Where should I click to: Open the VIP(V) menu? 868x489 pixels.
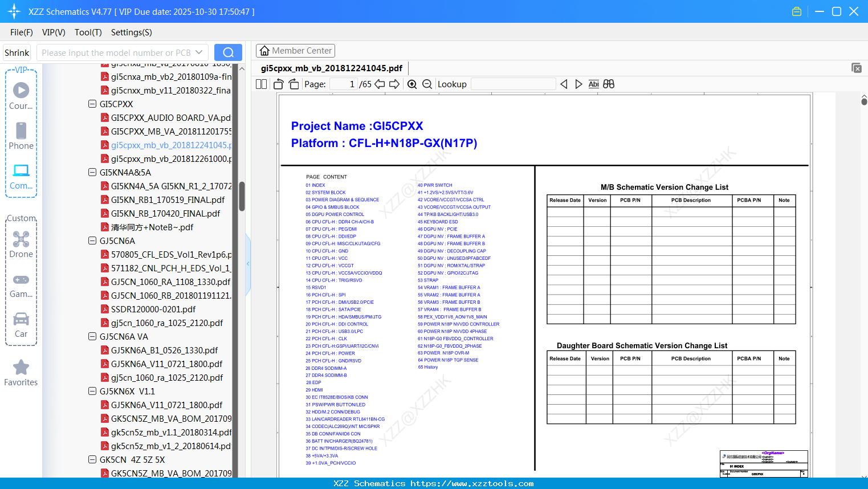tap(54, 32)
